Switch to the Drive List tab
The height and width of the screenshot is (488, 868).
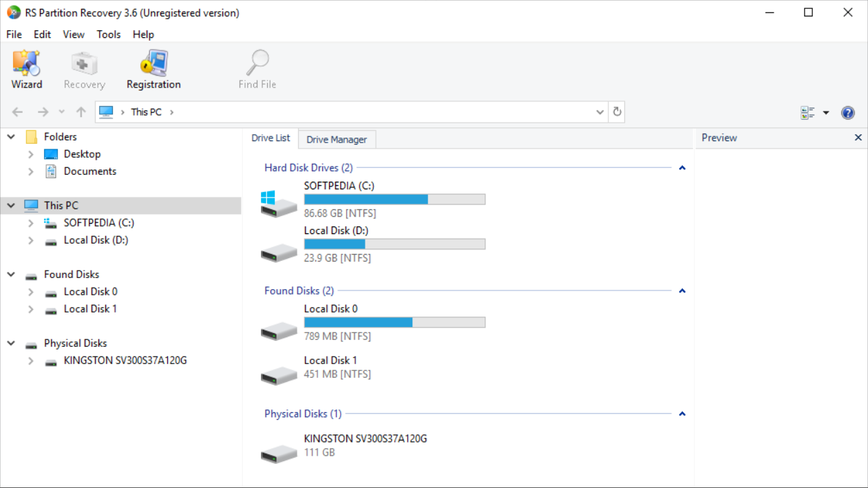coord(271,138)
